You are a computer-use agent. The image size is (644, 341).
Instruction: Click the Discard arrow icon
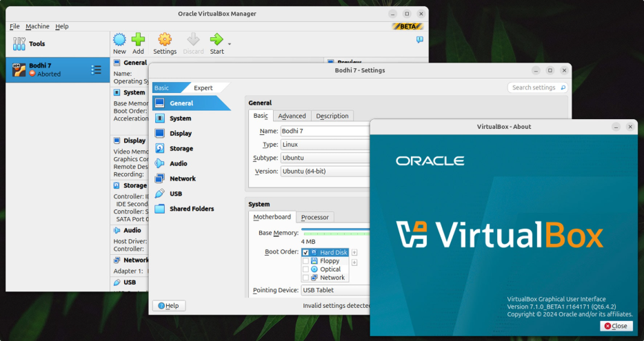click(193, 39)
